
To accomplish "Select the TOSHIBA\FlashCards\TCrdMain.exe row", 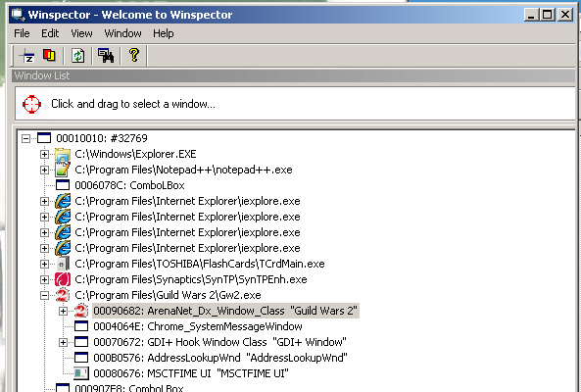I will [200, 264].
